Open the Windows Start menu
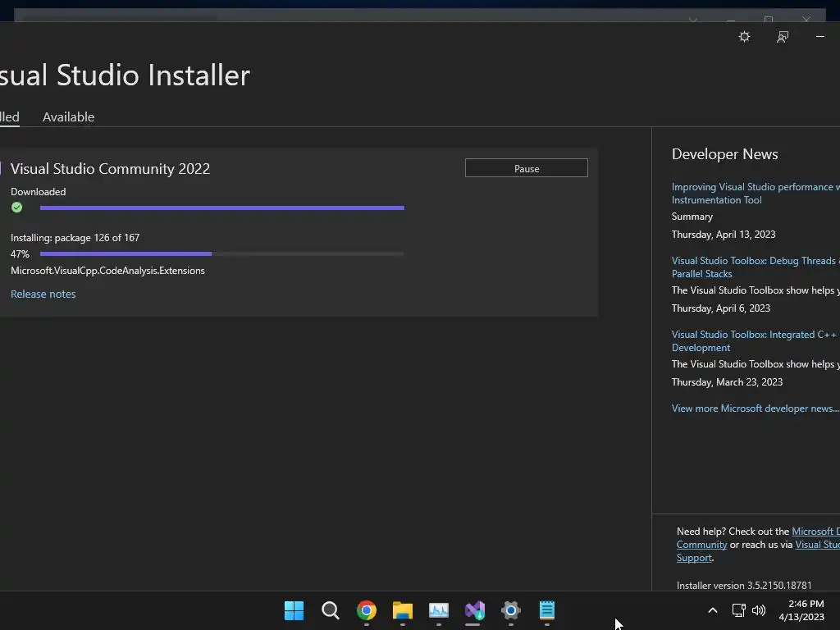Screen dimensions: 840x630 click(x=294, y=610)
